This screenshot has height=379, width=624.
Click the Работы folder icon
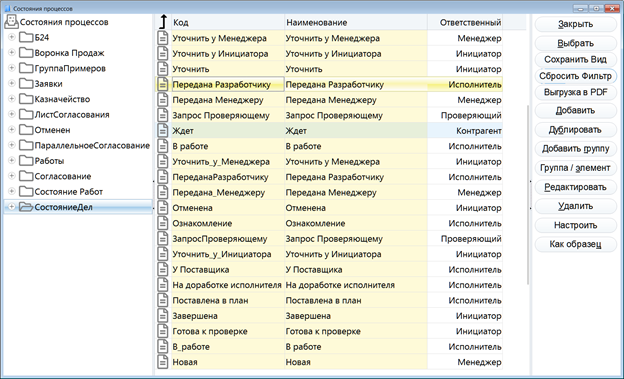pyautogui.click(x=26, y=160)
